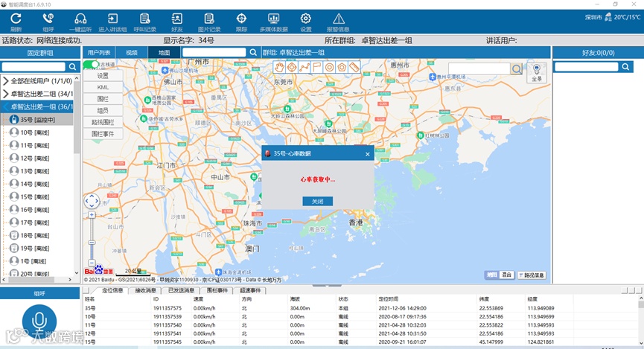Open 定位信息 bottom tab
Screen dimensions: 644x349
click(112, 290)
